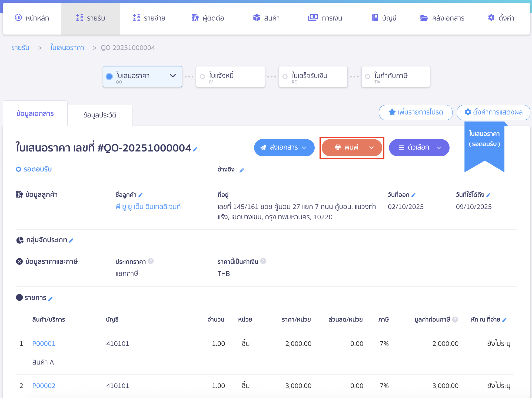The image size is (532, 398).
Task: Expand the ใบเสนอราคา QO dropdown chevron
Action: tap(173, 76)
